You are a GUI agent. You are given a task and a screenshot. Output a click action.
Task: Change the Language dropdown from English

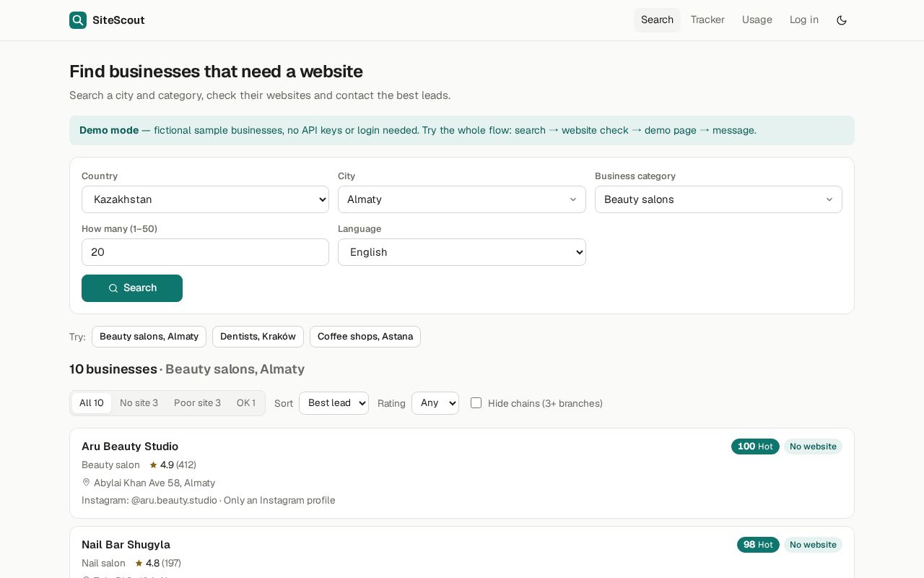(462, 252)
